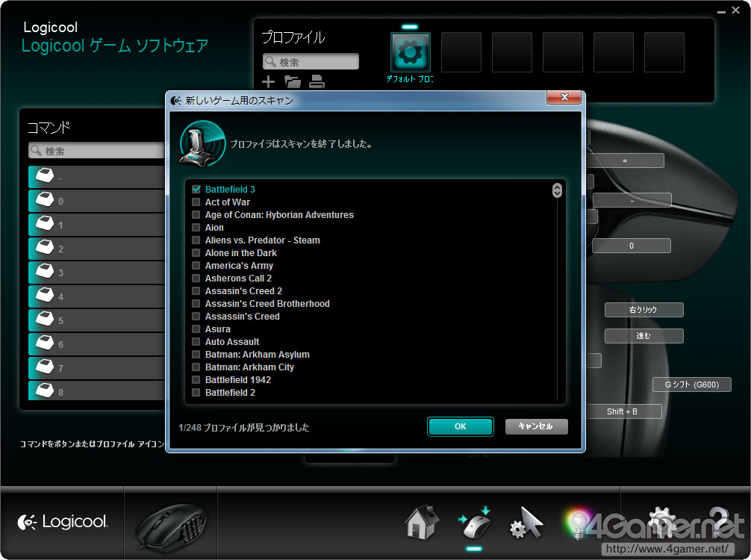Select the last empty profile slot
The width and height of the screenshot is (751, 560).
coord(664,52)
